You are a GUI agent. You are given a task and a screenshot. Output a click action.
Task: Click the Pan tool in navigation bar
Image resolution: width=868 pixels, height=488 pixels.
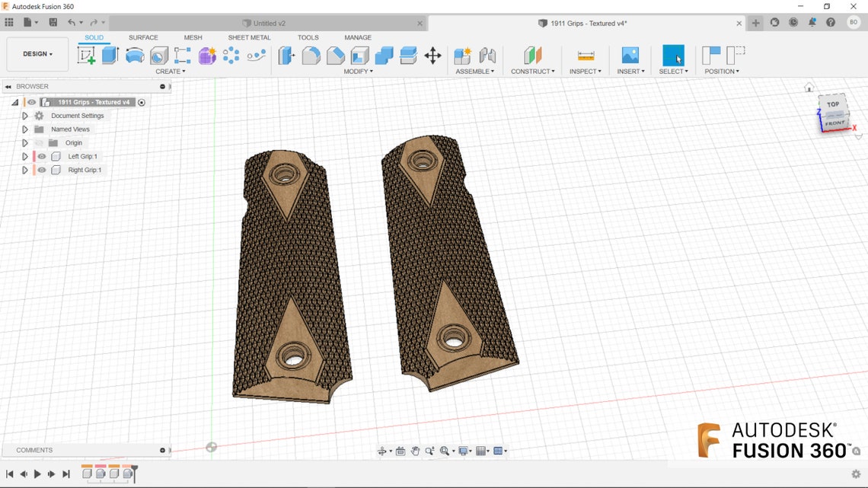pyautogui.click(x=415, y=451)
